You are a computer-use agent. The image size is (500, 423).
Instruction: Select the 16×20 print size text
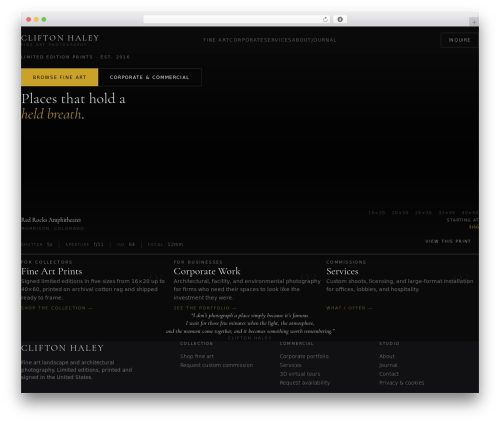click(377, 213)
